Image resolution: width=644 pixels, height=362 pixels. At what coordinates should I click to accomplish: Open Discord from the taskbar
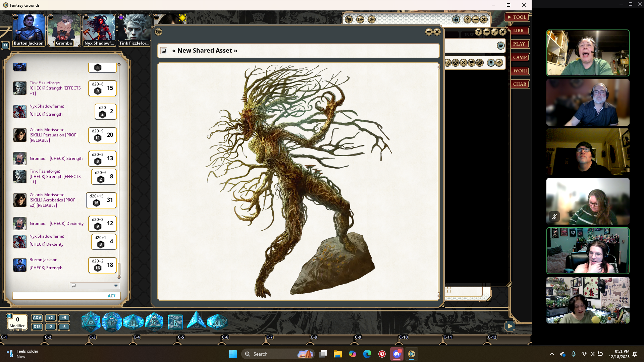tap(396, 354)
